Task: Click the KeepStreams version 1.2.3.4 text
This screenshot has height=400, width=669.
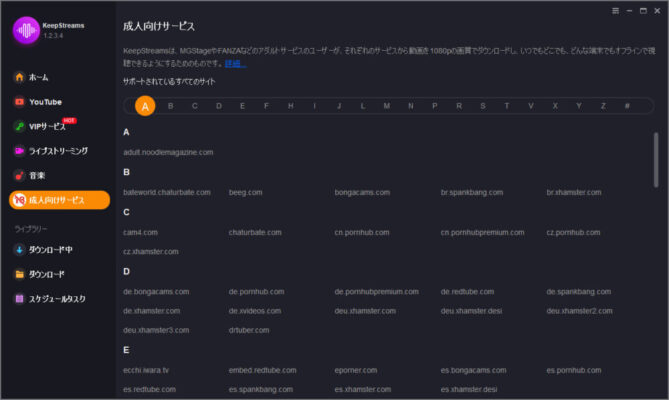Action: (53, 35)
